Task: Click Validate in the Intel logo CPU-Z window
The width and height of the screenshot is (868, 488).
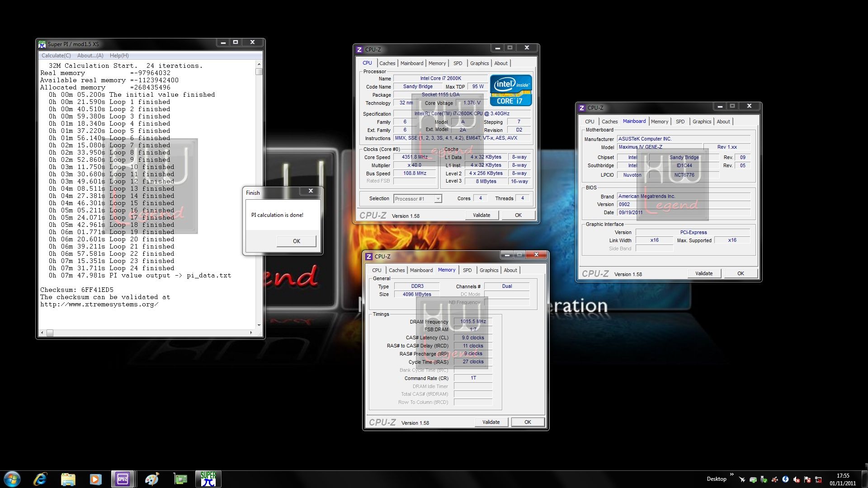Action: coord(481,215)
